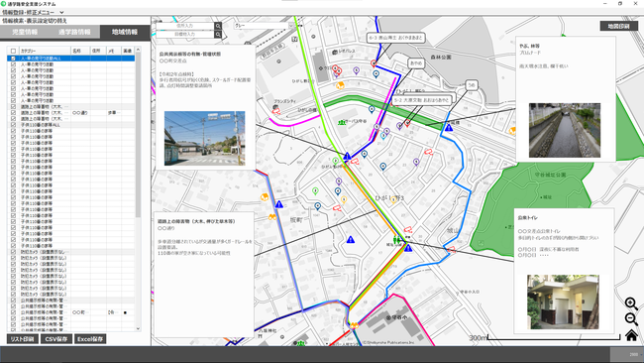The width and height of the screenshot is (644, 363).
Task: Open canal photo in やぶ、林等 popup
Action: coord(565,130)
